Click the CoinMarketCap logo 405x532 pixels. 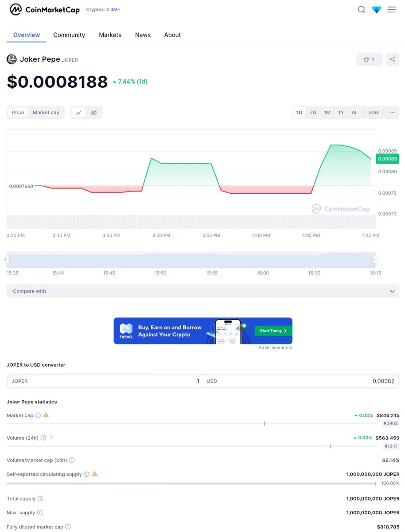pos(44,9)
